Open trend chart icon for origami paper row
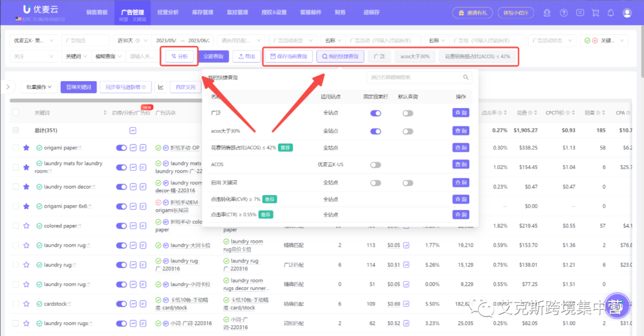 point(133,147)
